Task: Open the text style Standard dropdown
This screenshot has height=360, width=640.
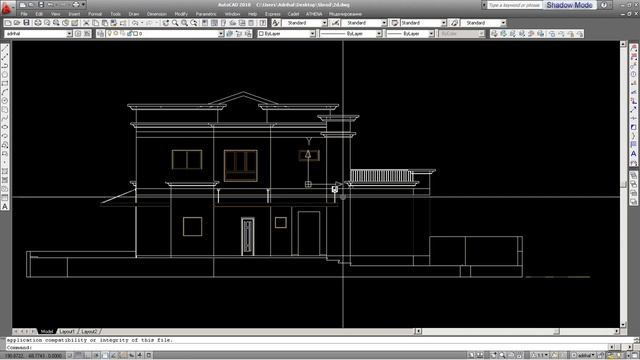Action: [324, 23]
